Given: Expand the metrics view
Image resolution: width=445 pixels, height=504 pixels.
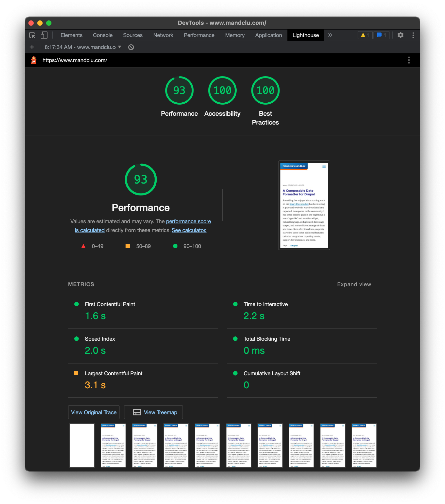Looking at the screenshot, I should (354, 284).
